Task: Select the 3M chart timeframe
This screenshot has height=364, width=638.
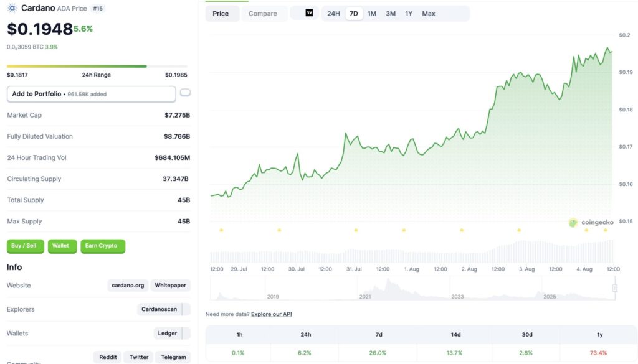Action: (391, 14)
